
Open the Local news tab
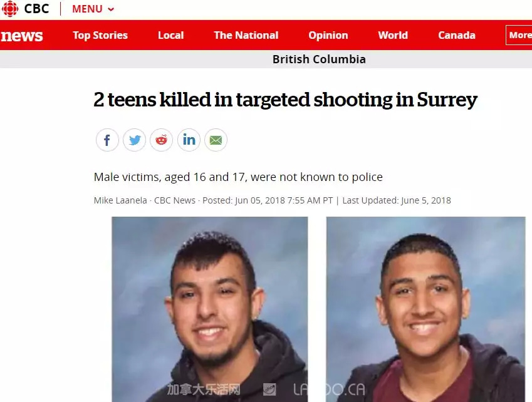(x=170, y=35)
